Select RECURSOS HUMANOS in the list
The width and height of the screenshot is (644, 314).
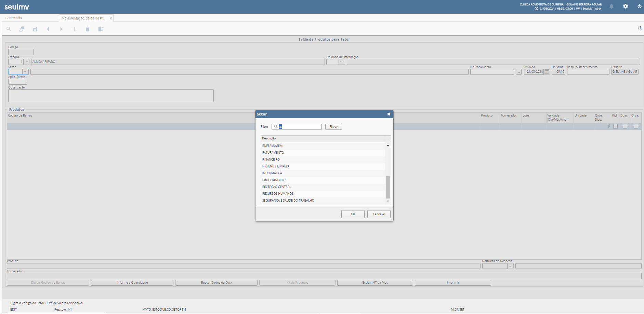click(x=323, y=194)
